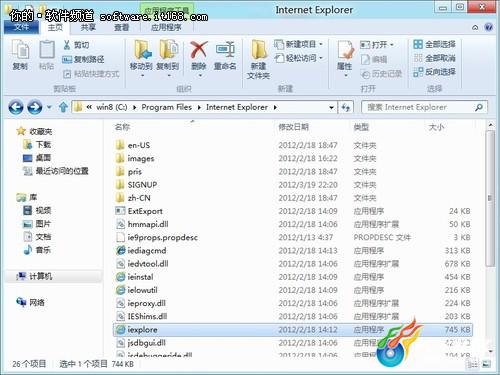
Task: Click the Forward navigation arrow
Action: 35,107
